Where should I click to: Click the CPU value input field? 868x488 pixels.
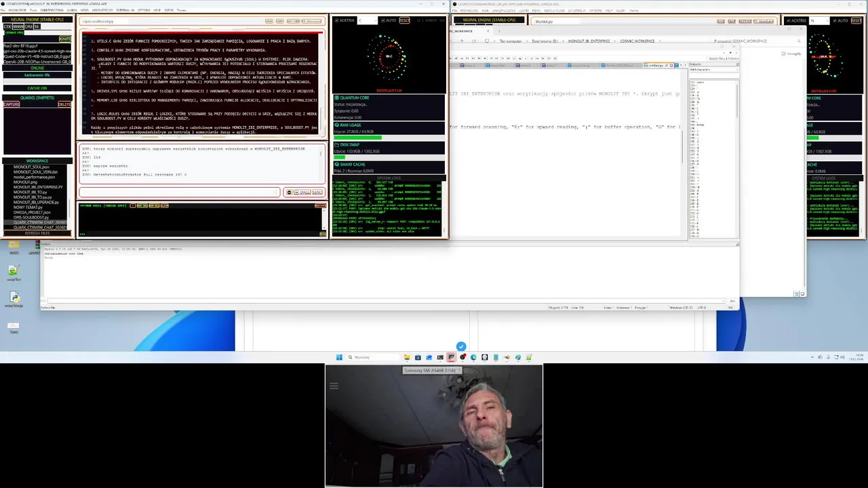[37, 26]
